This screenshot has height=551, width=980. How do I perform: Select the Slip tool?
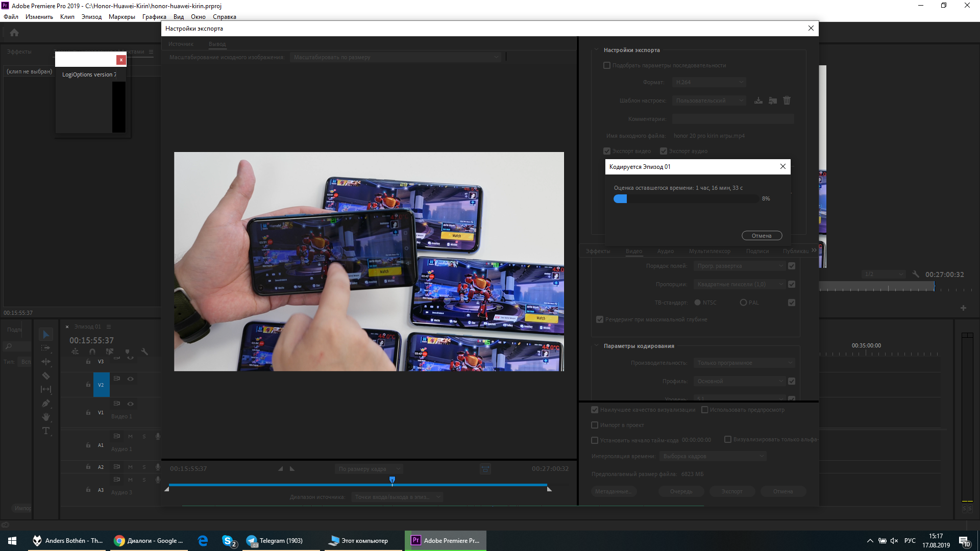point(46,389)
